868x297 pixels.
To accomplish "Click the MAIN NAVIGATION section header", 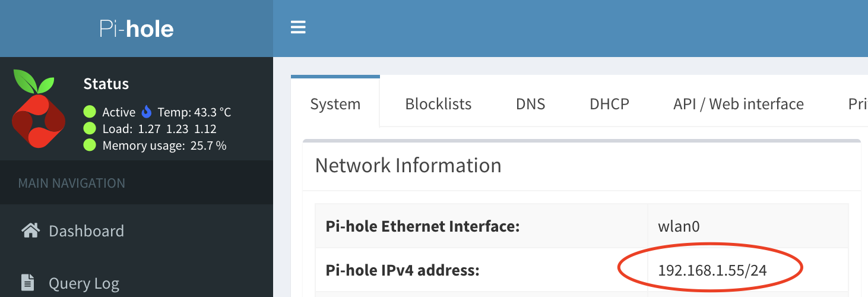I will (72, 183).
